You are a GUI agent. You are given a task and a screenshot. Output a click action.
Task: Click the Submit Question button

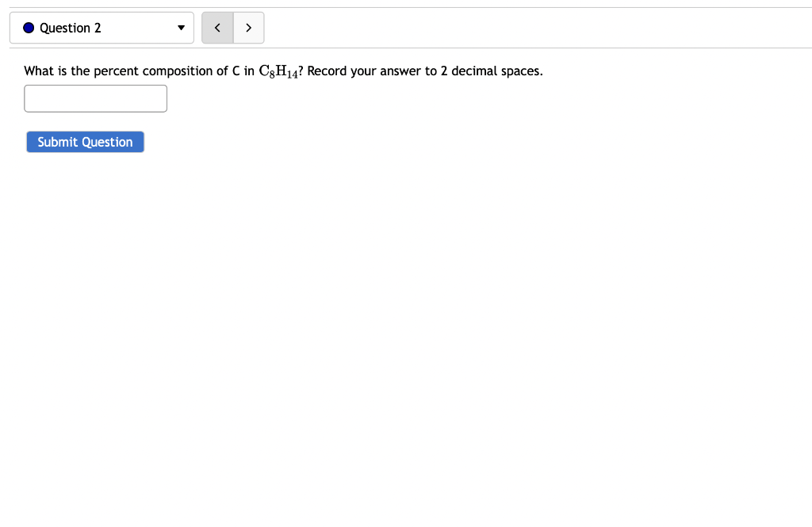[x=85, y=142]
